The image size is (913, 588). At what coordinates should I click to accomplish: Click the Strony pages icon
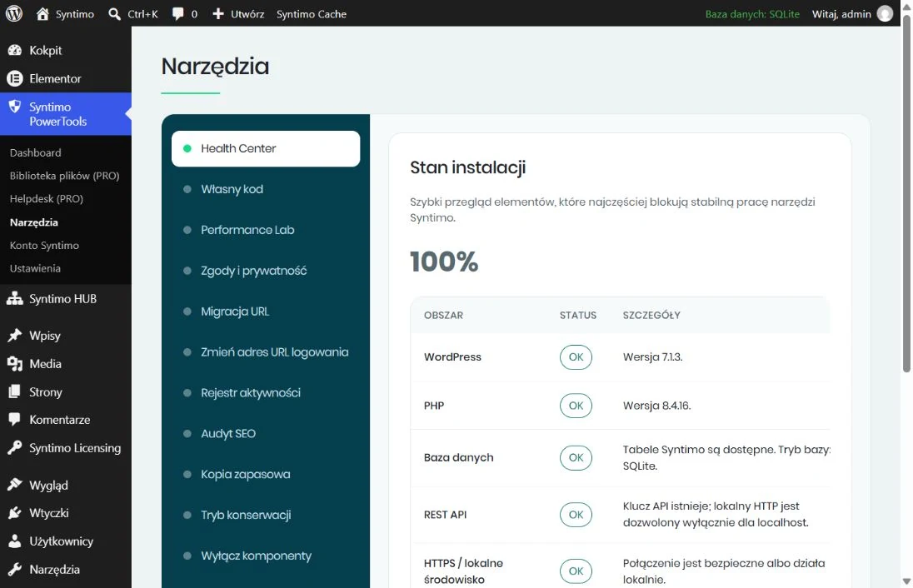point(14,391)
